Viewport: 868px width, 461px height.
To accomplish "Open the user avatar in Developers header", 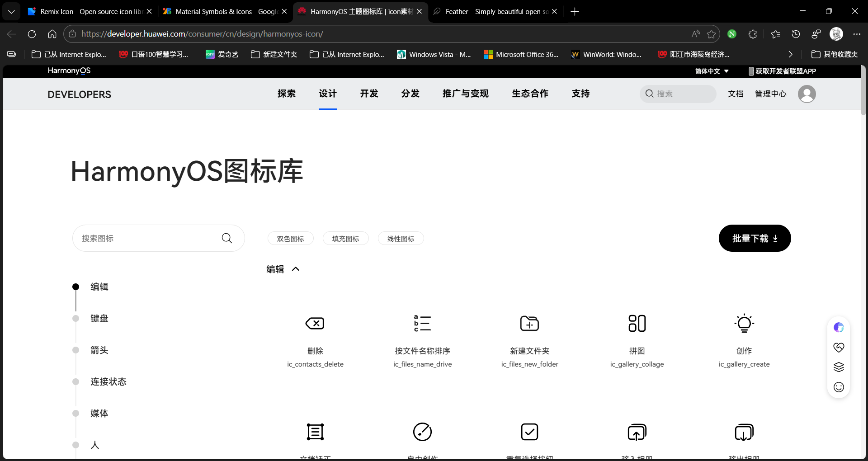I will click(x=807, y=94).
